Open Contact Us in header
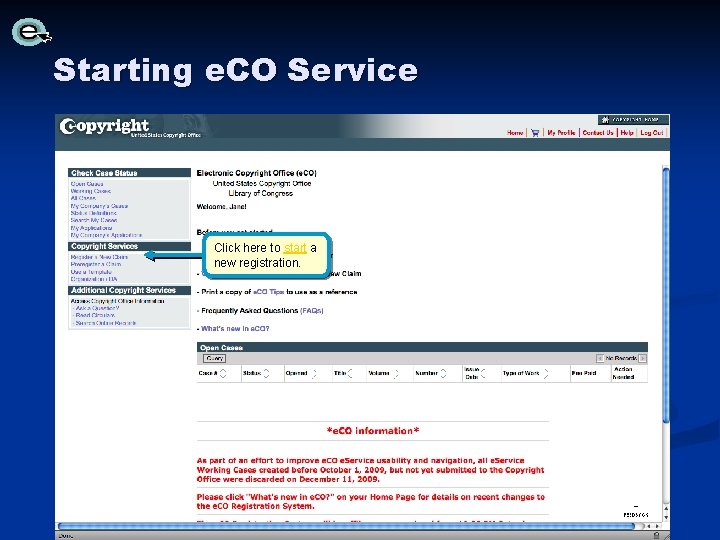Viewport: 720px width, 540px height. [598, 133]
